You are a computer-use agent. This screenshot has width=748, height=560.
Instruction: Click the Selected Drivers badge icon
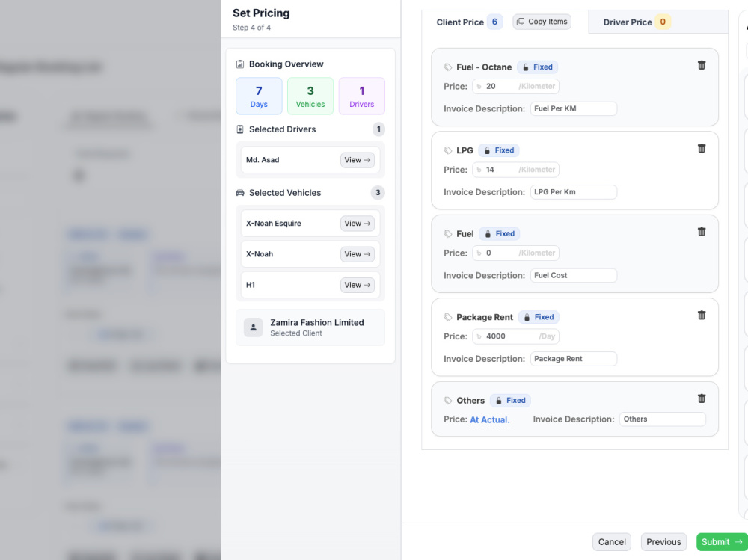click(x=240, y=129)
